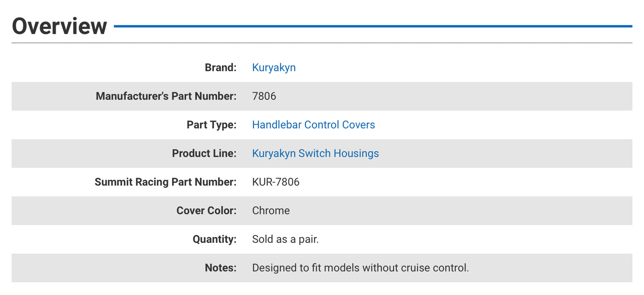Viewport: 644px width, 295px height.
Task: Select the manufacturer's part number 7806
Action: click(264, 96)
